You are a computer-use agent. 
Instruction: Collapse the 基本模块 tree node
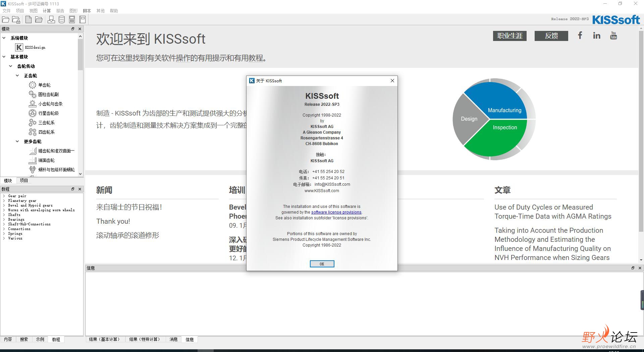(x=4, y=57)
